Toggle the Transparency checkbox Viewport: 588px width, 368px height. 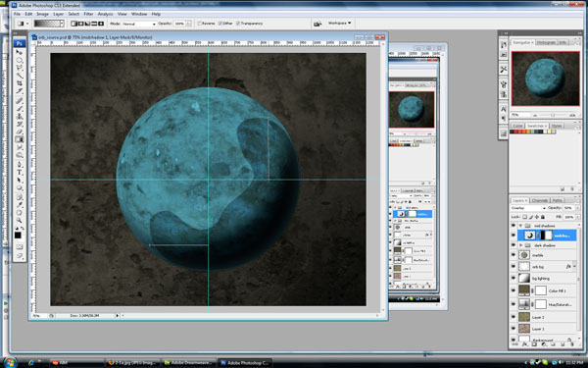(238, 24)
